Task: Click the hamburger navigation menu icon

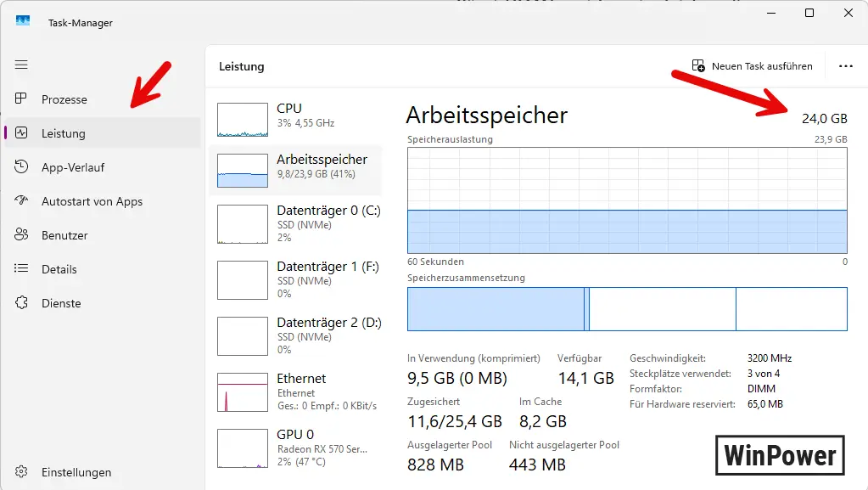Action: [x=22, y=65]
